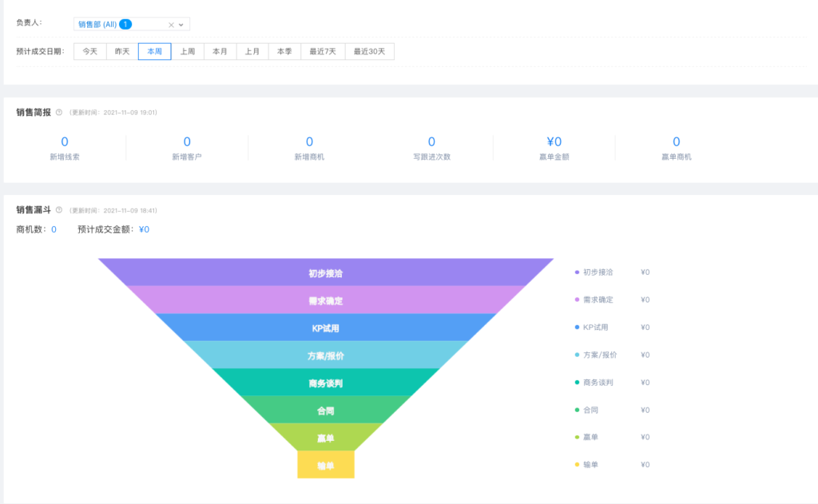818x504 pixels.
Task: Switch to 本月 date filter
Action: (x=220, y=51)
